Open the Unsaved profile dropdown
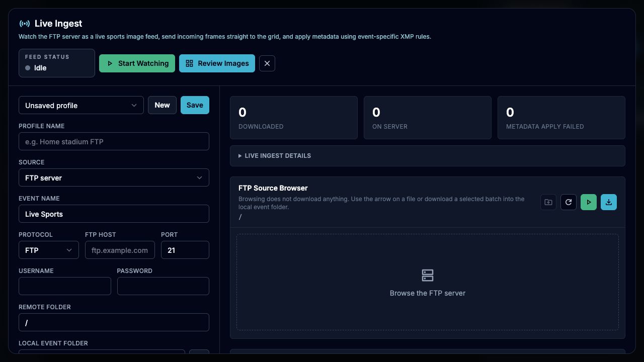Image resolution: width=644 pixels, height=362 pixels. tap(81, 105)
